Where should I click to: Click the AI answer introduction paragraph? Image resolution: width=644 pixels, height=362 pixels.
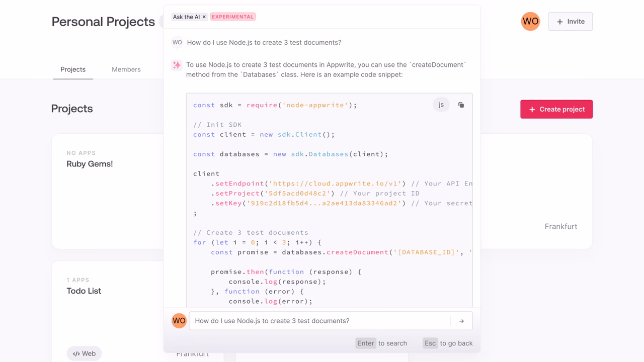tap(326, 70)
